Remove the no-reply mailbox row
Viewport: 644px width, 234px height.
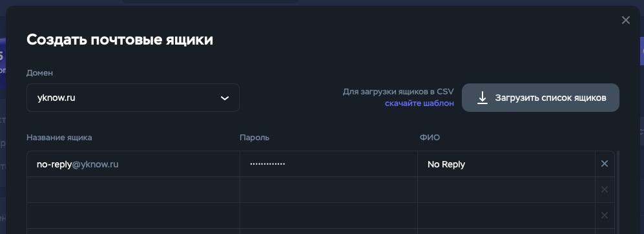click(605, 164)
